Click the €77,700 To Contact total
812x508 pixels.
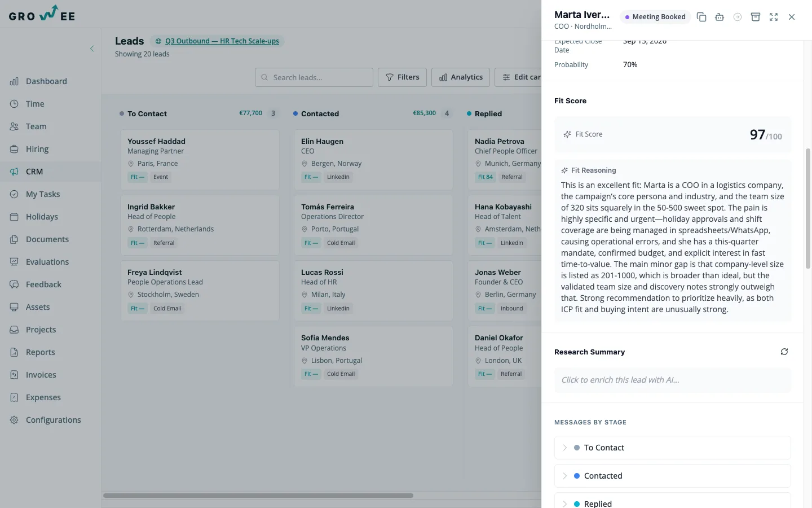coord(251,113)
